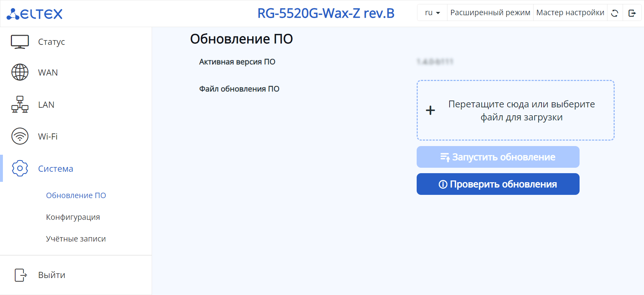Open the ru language dropdown
644x295 pixels.
(x=432, y=13)
